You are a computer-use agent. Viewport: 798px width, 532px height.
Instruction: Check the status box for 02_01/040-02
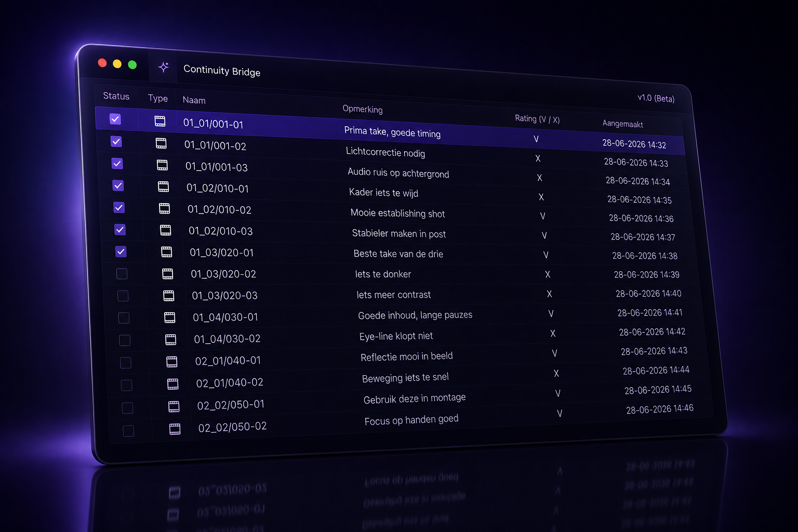click(x=126, y=385)
